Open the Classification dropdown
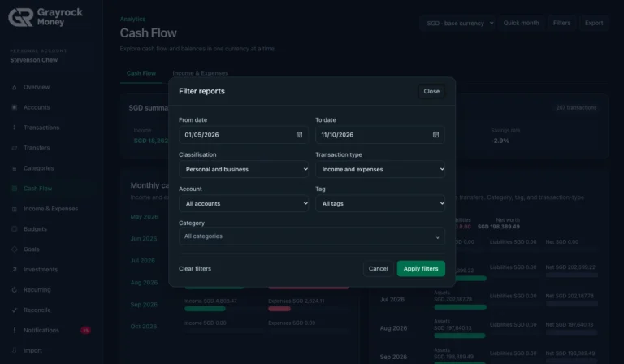The image size is (624, 364). pos(244,170)
